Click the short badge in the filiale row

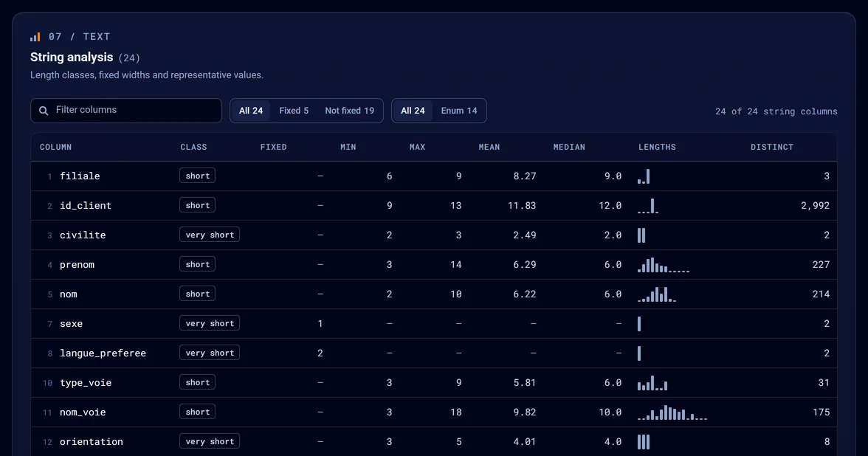click(198, 176)
